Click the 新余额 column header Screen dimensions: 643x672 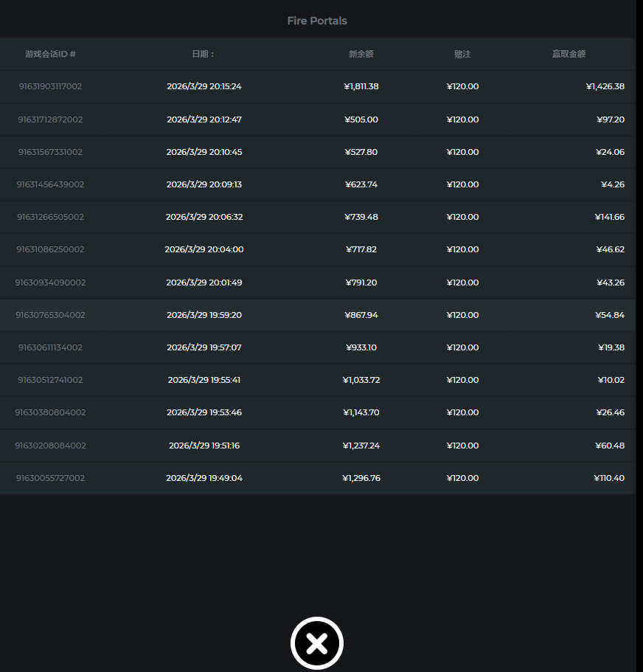pos(361,54)
